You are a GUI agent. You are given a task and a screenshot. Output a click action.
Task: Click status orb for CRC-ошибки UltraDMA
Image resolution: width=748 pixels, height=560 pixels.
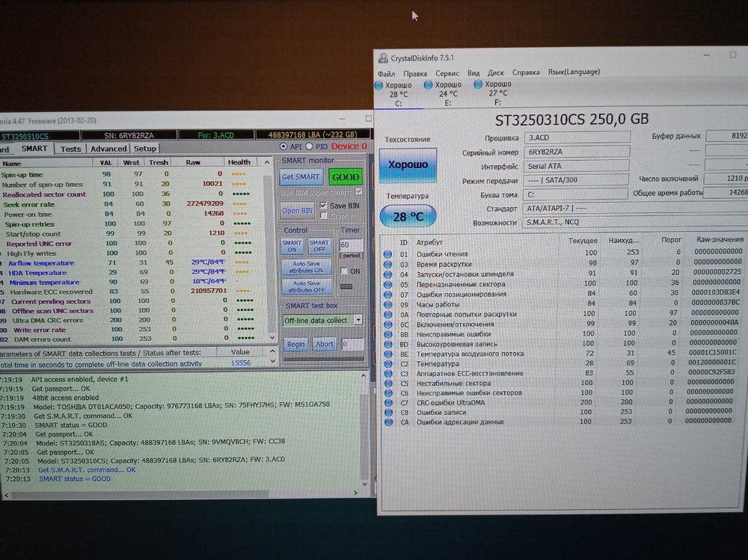pyautogui.click(x=387, y=403)
